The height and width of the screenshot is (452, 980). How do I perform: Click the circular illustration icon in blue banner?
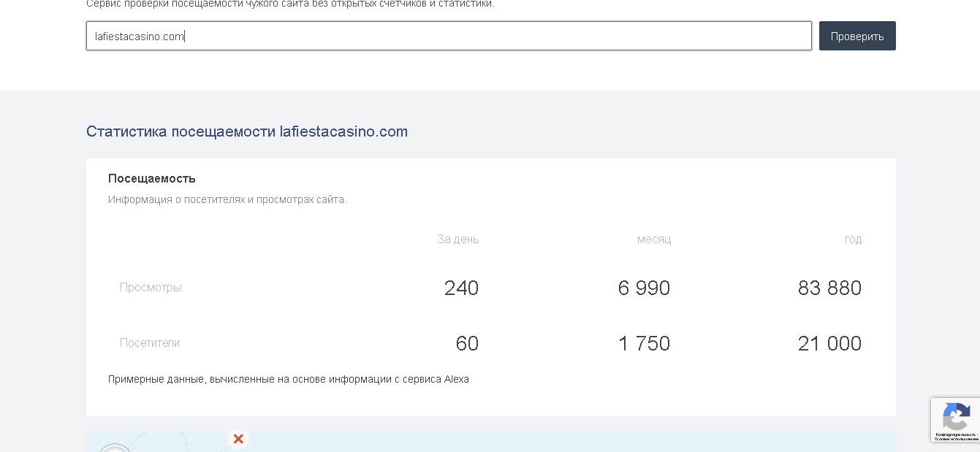coord(115,447)
